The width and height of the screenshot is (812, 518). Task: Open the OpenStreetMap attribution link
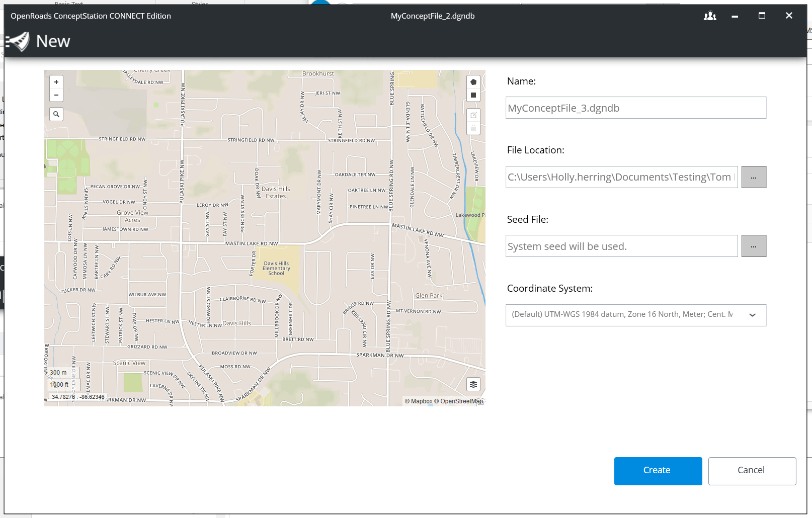(458, 401)
